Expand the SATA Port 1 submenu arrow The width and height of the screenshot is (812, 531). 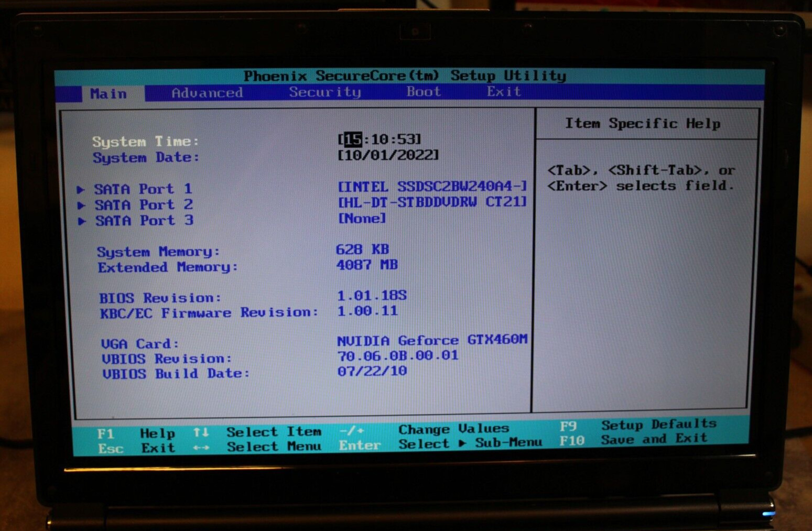point(81,189)
